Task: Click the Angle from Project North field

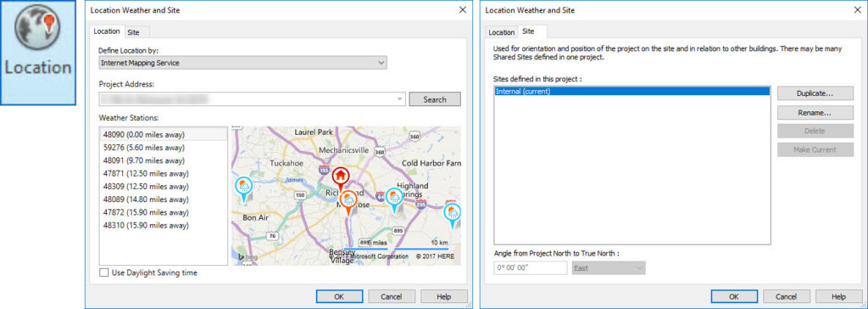Action: click(531, 268)
